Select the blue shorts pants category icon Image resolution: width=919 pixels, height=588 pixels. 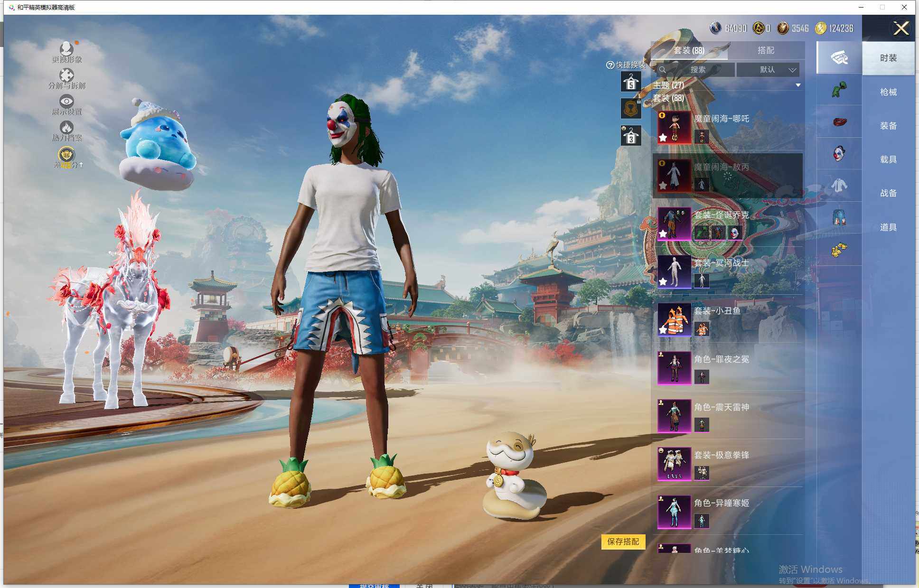click(839, 218)
